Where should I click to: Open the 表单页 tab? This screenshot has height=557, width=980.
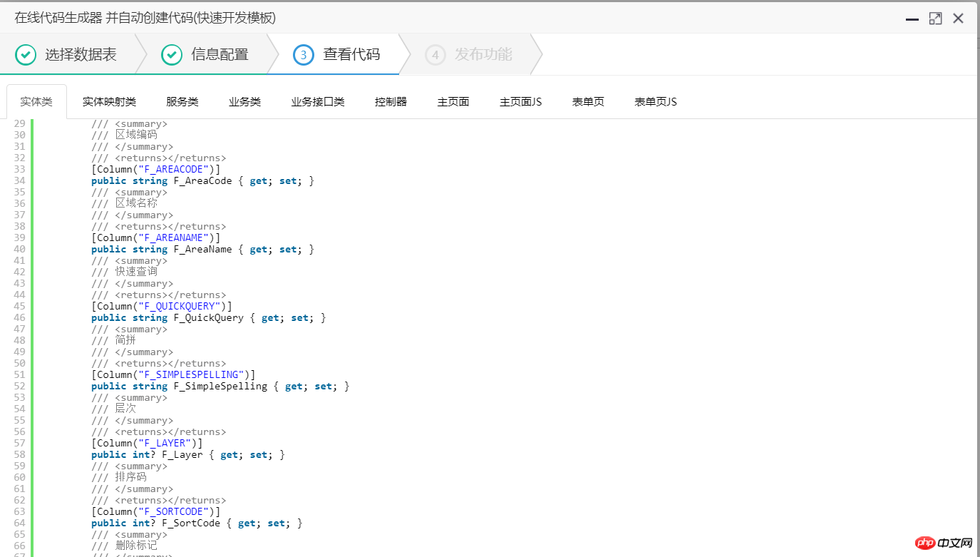pyautogui.click(x=587, y=101)
